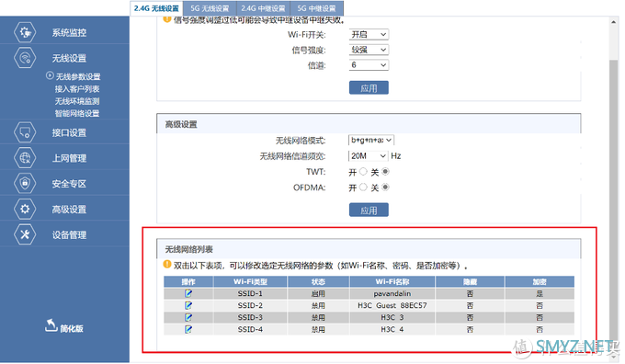Screen dimensions: 625x364
Task: Switch to the 5G 无线设置 tab
Action: pyautogui.click(x=210, y=8)
